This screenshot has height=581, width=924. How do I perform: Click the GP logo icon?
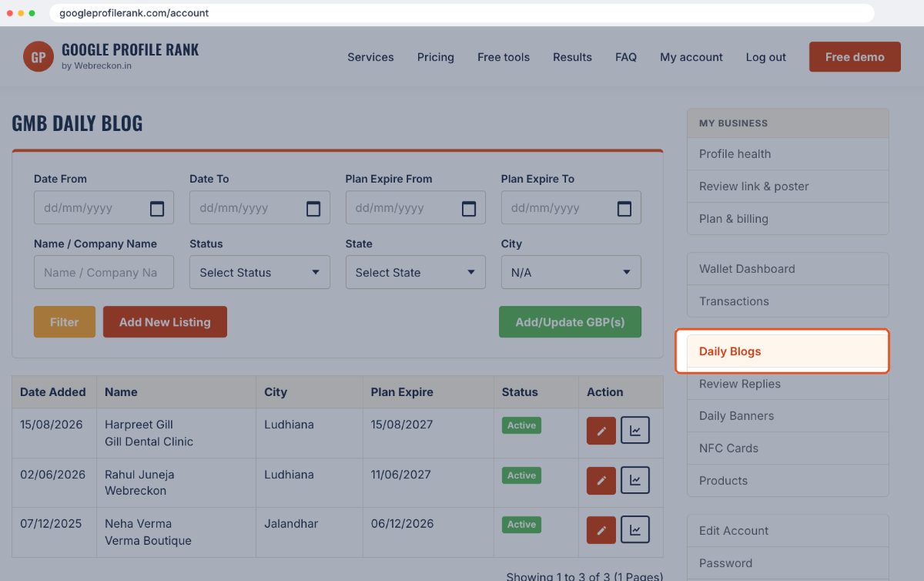38,57
